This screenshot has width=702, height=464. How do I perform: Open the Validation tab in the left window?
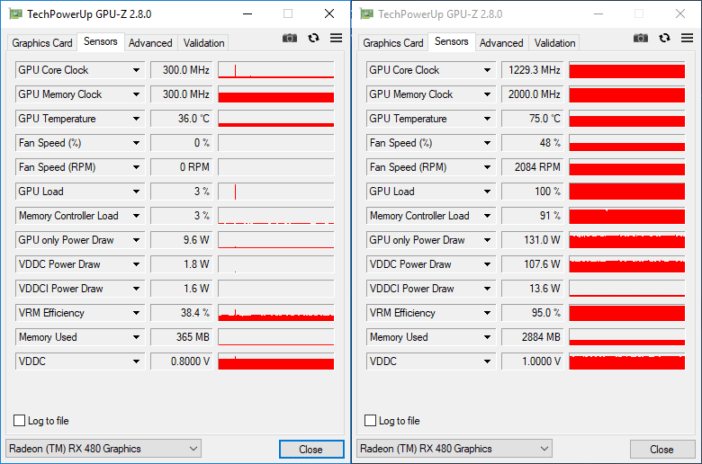coord(204,43)
